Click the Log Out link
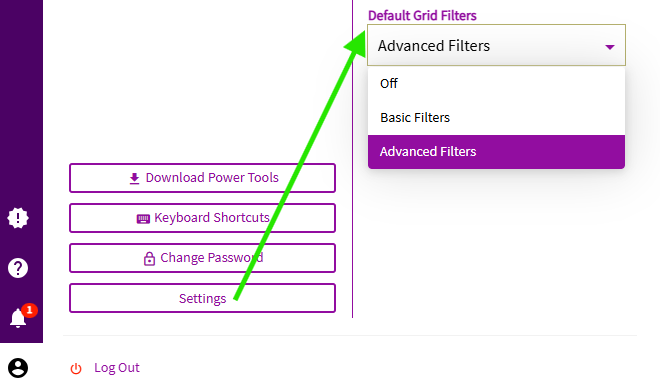The image size is (660, 389). 117,368
